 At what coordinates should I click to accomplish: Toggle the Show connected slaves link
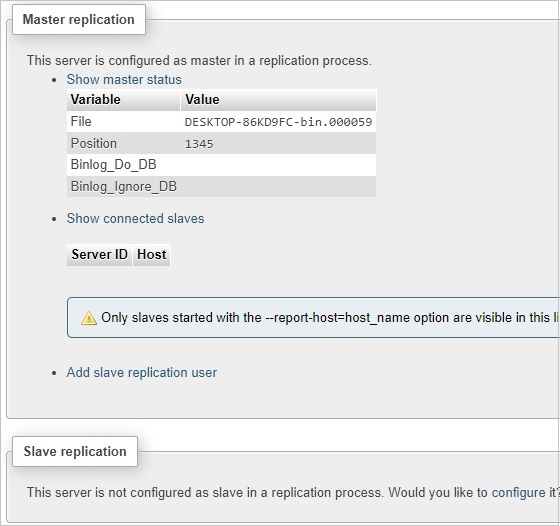pyautogui.click(x=135, y=218)
